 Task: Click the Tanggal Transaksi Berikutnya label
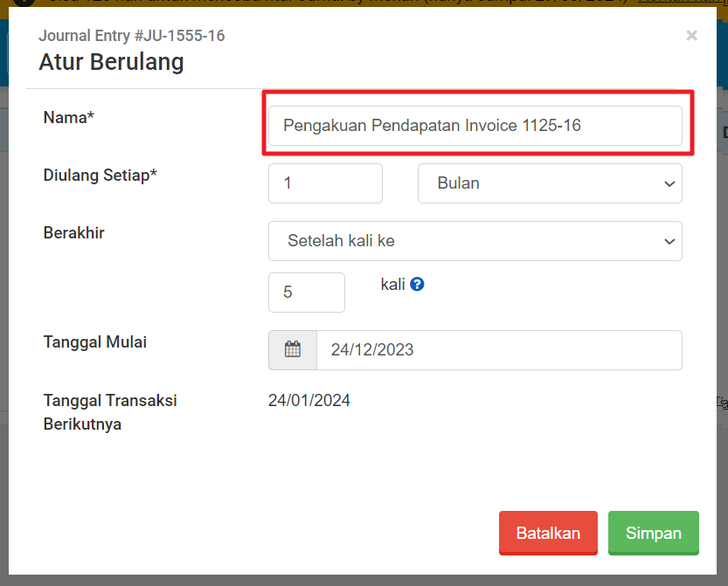tap(109, 412)
